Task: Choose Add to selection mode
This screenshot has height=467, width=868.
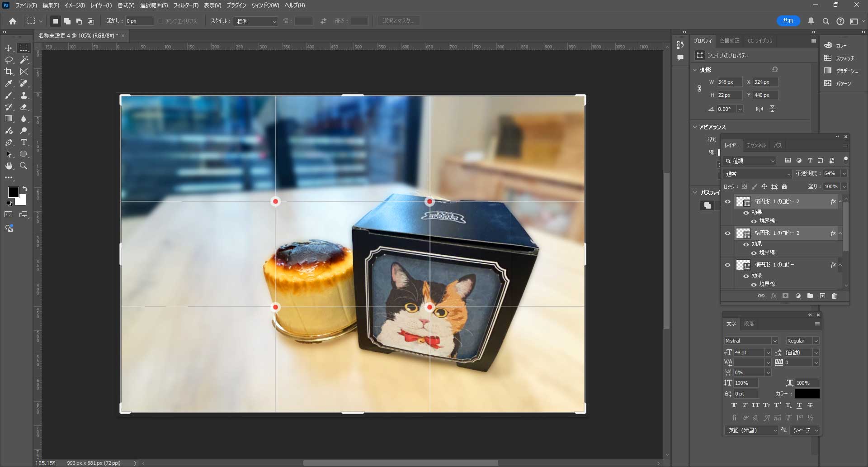Action: pos(67,21)
